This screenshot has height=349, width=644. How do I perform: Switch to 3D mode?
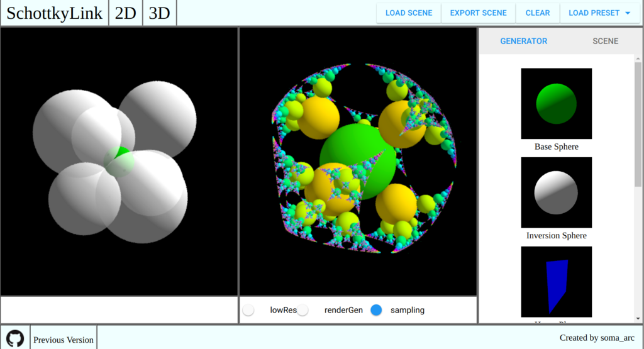(x=159, y=13)
